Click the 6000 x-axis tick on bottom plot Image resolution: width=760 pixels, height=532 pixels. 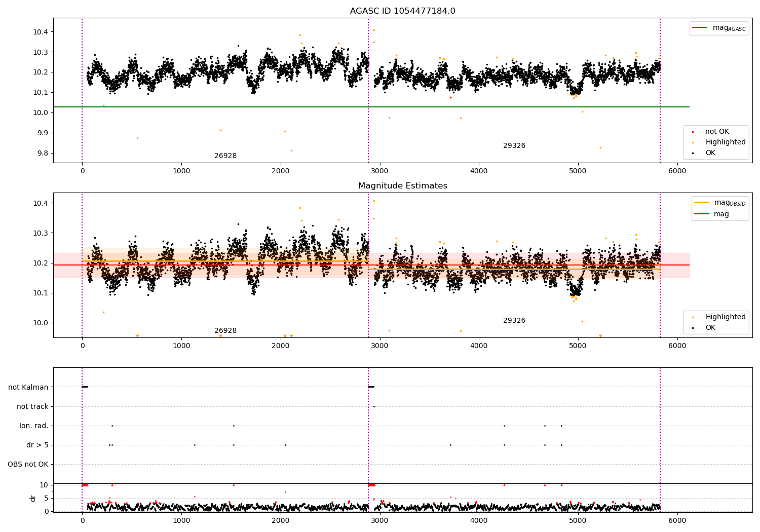677,520
